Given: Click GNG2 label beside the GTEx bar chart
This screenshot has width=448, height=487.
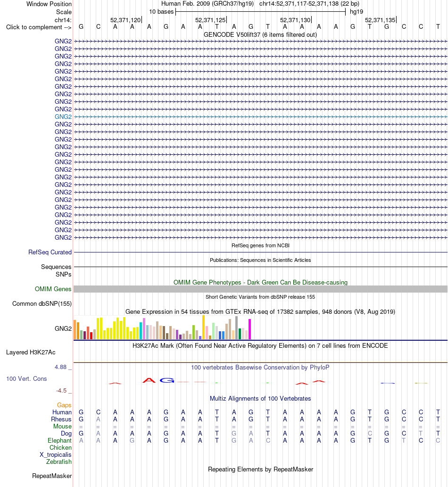Looking at the screenshot, I should tap(63, 328).
